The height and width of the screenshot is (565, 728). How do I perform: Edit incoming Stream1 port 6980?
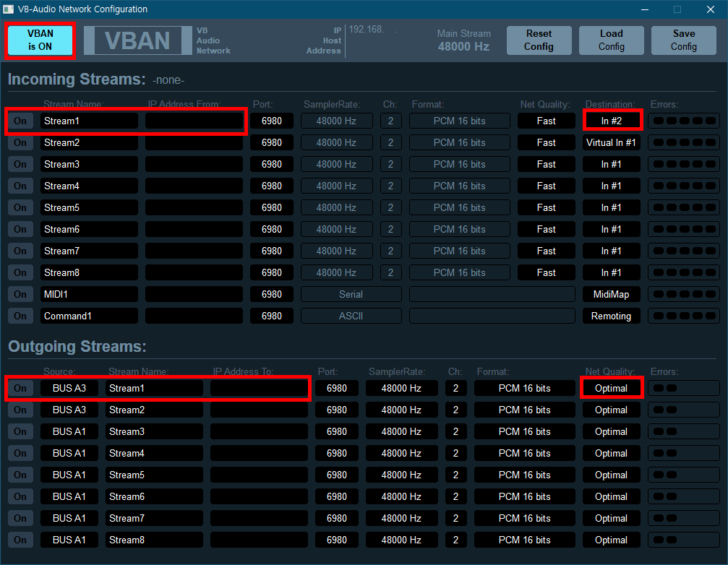point(272,121)
